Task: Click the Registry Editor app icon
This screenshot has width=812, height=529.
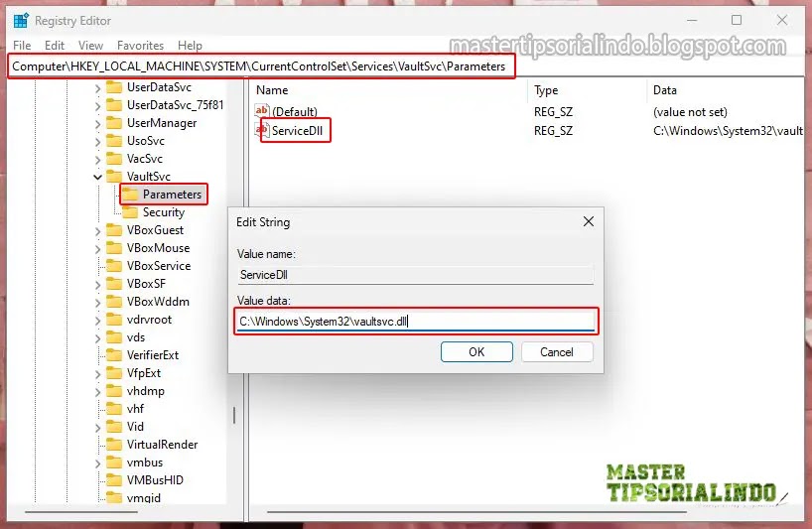Action: pyautogui.click(x=21, y=21)
